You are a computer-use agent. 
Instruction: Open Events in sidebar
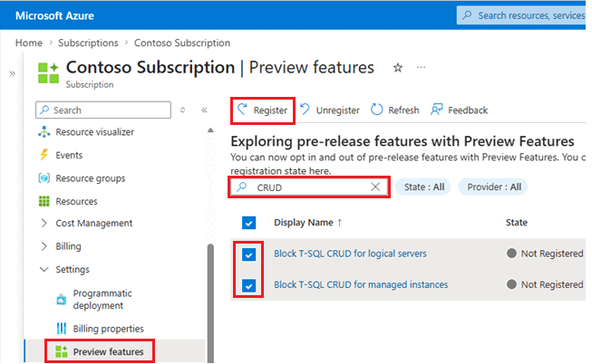pyautogui.click(x=69, y=155)
